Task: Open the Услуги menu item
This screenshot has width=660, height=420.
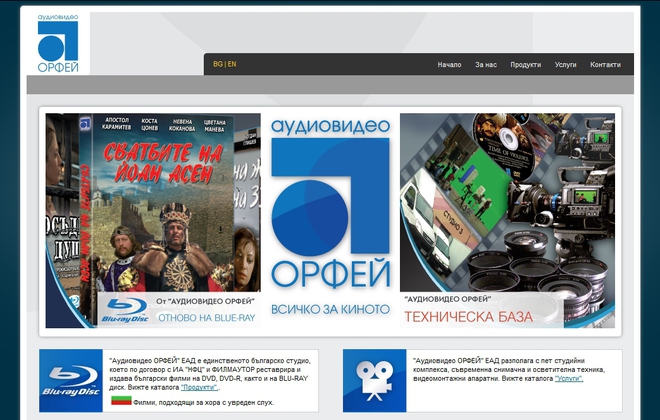Action: point(565,65)
